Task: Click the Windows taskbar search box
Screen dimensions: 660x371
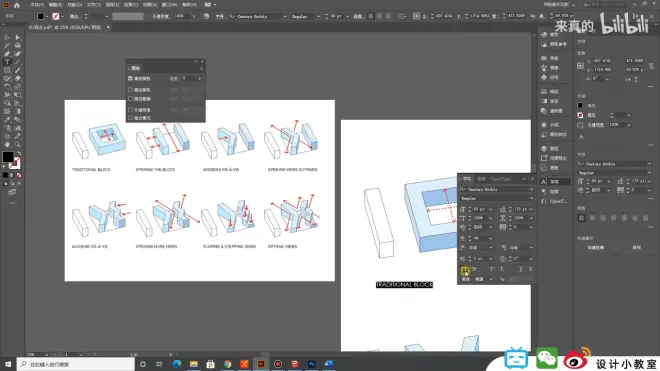Action: (x=76, y=364)
